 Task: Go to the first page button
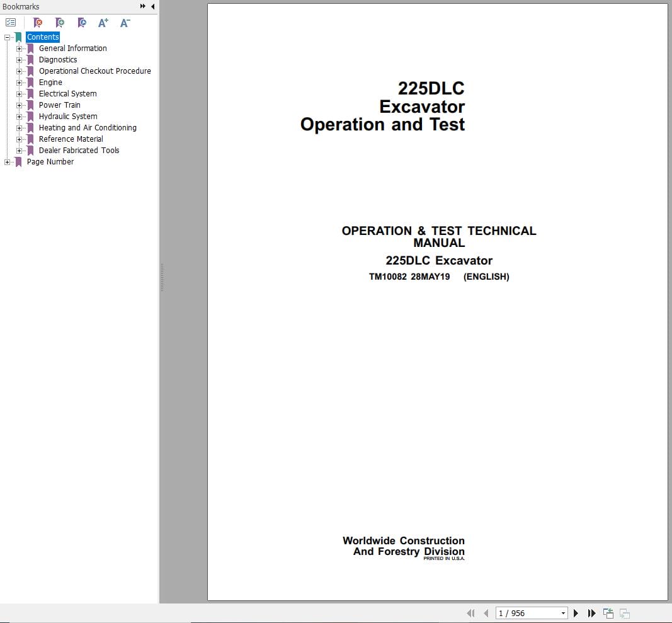tap(470, 613)
